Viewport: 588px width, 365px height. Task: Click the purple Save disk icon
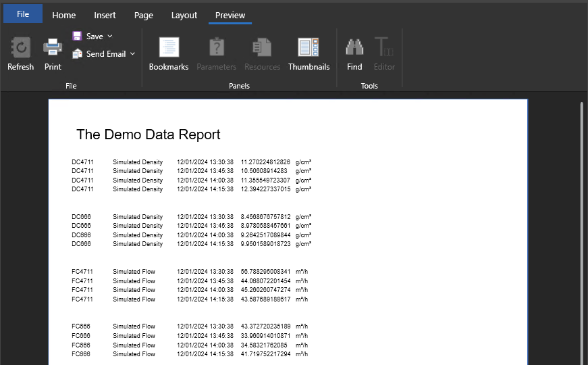tap(77, 36)
